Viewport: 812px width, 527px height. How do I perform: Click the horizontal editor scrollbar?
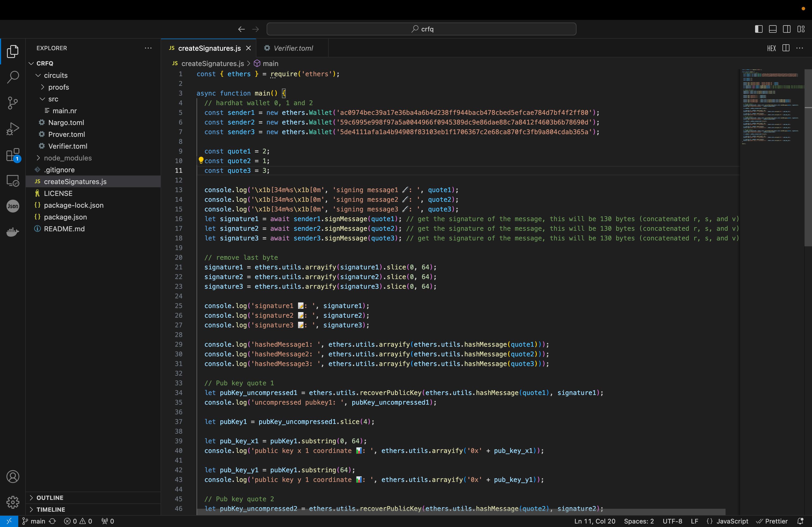461,512
